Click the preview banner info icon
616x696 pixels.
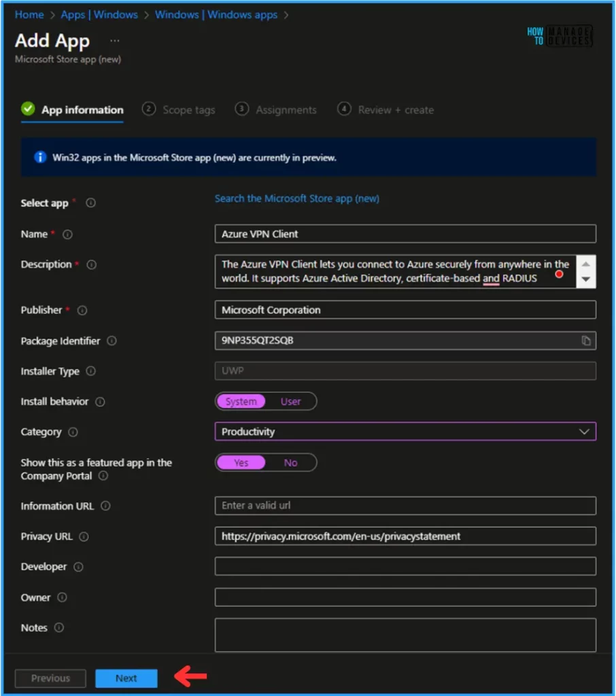click(40, 157)
